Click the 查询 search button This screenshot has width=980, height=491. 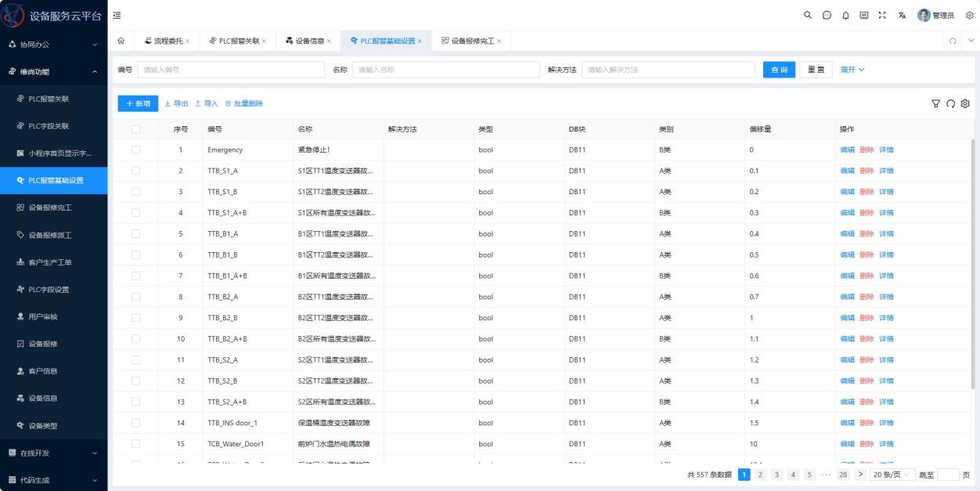click(x=779, y=70)
